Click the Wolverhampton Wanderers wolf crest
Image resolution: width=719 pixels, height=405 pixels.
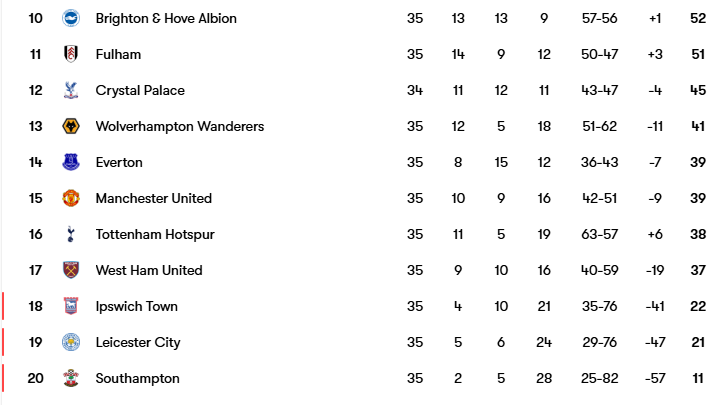pos(70,126)
